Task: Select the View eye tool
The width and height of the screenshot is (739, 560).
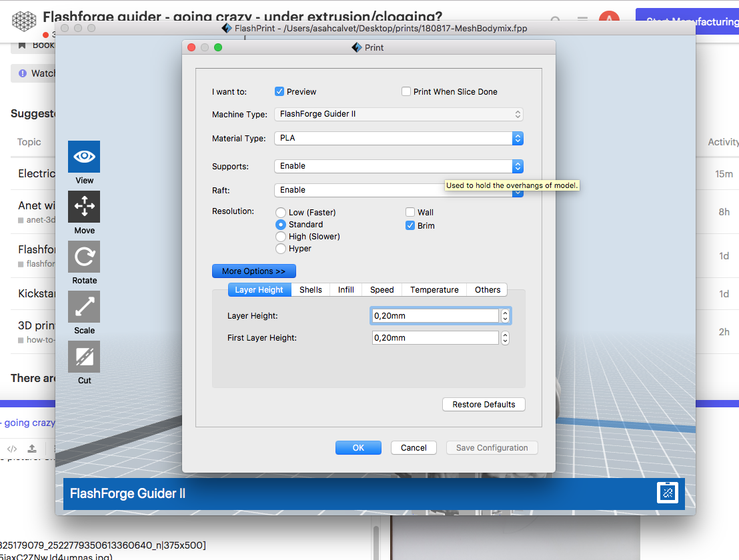Action: point(84,157)
